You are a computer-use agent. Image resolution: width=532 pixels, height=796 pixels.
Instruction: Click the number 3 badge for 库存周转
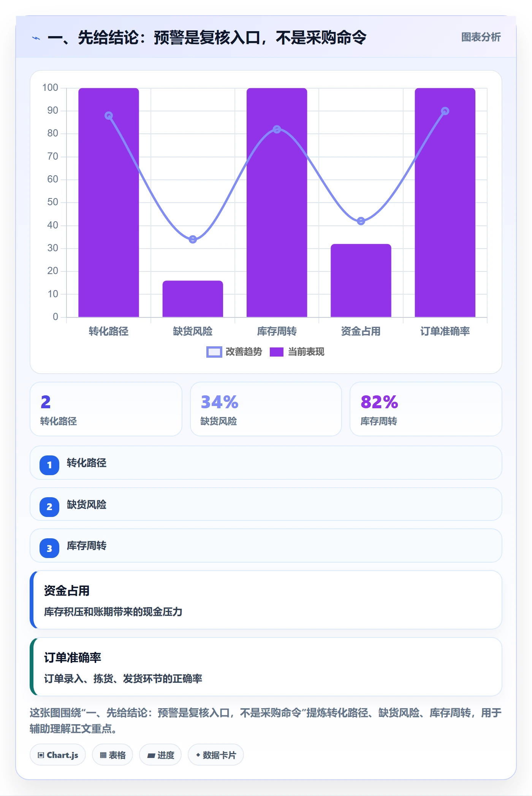(49, 548)
